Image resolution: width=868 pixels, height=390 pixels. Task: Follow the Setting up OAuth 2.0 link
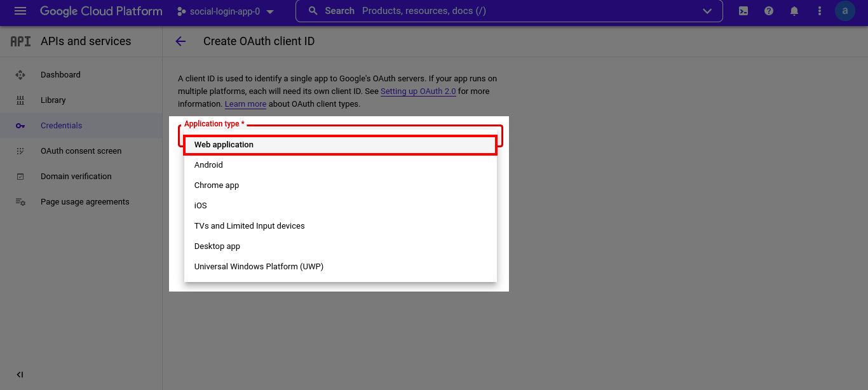click(418, 91)
